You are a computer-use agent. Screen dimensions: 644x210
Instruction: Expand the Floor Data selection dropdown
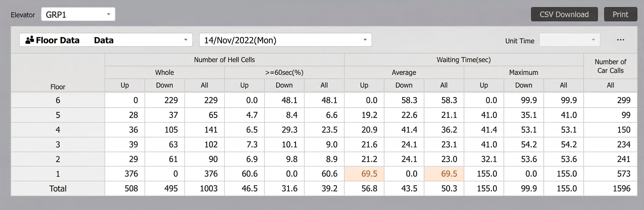click(x=106, y=40)
